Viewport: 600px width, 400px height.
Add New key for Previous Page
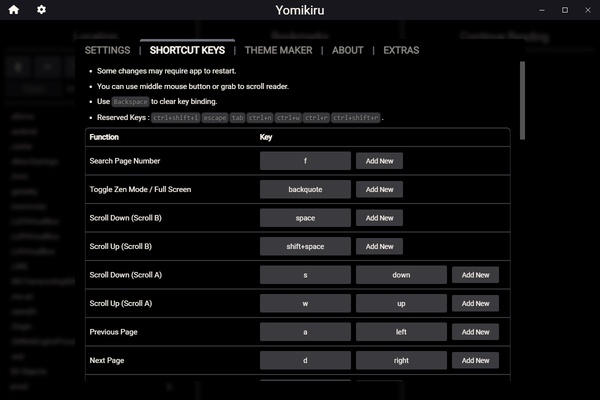click(x=475, y=332)
